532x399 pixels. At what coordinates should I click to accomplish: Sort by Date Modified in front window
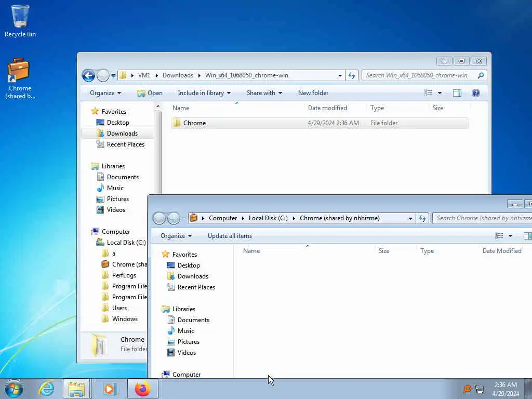[x=502, y=251]
